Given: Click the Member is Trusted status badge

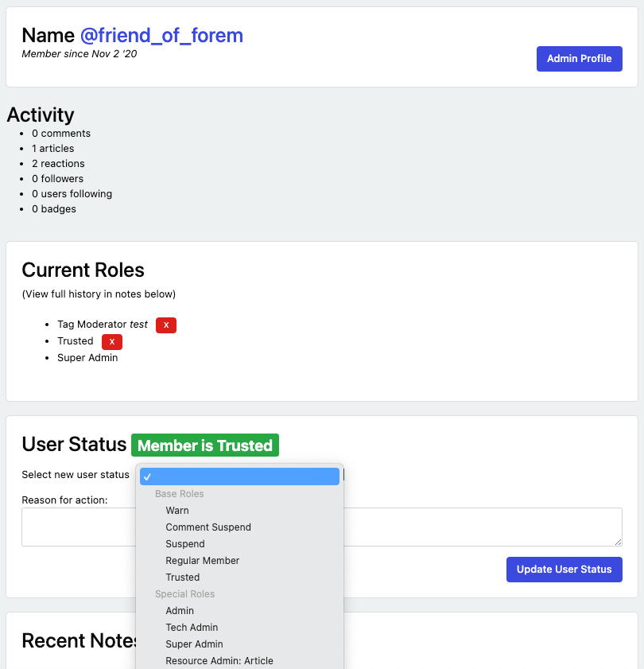Looking at the screenshot, I should [x=205, y=445].
